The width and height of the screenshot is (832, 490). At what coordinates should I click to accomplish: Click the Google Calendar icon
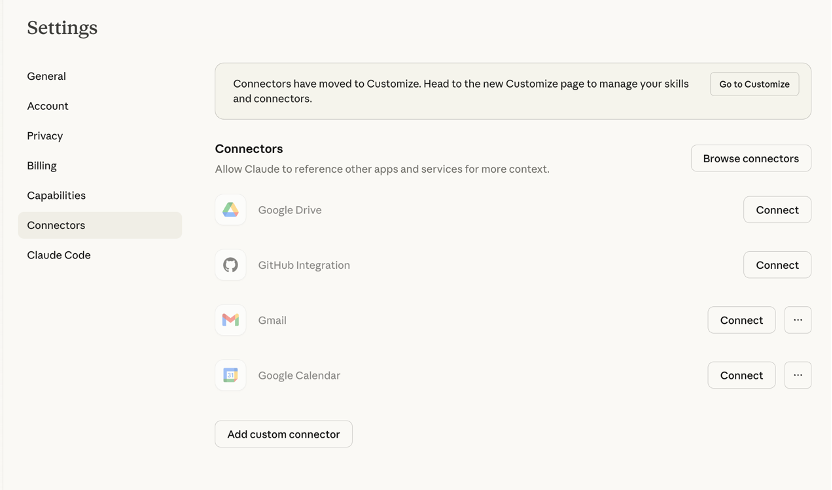[230, 375]
